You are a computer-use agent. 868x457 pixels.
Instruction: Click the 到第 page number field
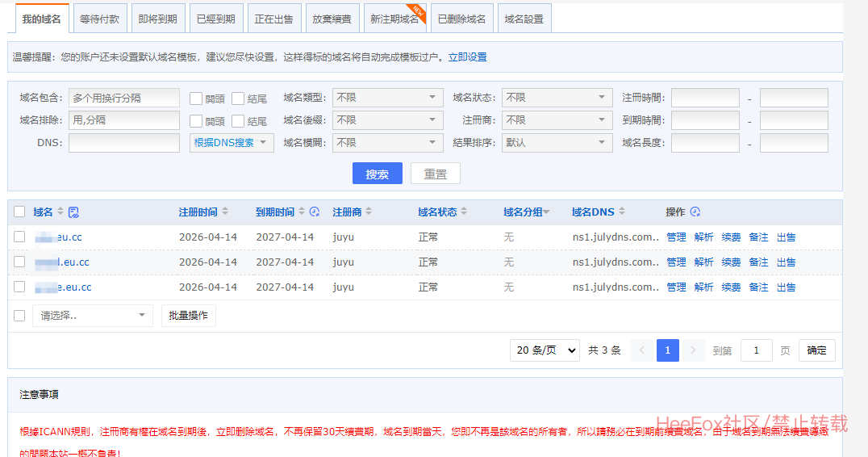756,350
